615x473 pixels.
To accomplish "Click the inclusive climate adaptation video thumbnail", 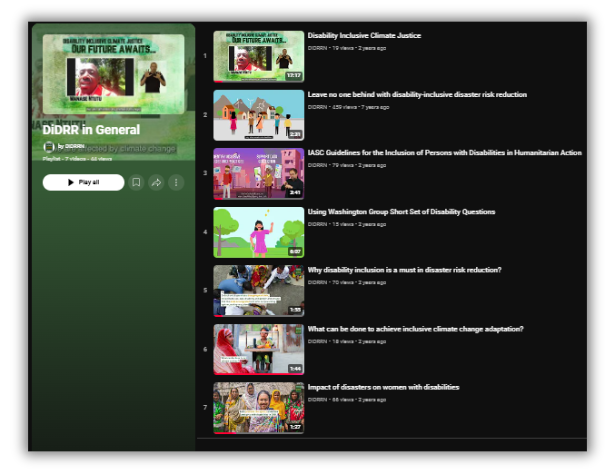I will pyautogui.click(x=258, y=349).
